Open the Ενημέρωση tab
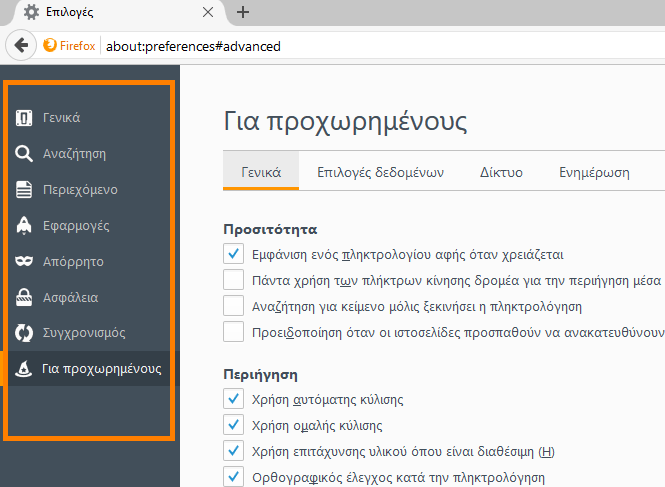Viewport: 665px width, 487px height. (594, 172)
